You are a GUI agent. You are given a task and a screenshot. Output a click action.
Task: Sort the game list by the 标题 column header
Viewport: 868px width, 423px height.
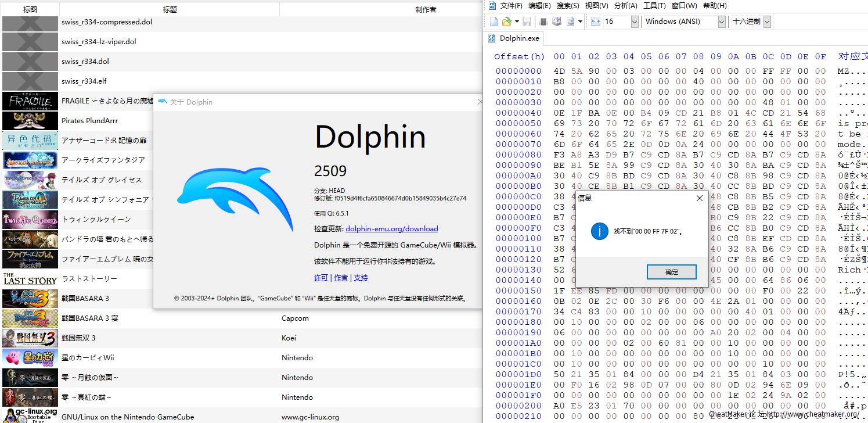pyautogui.click(x=170, y=9)
